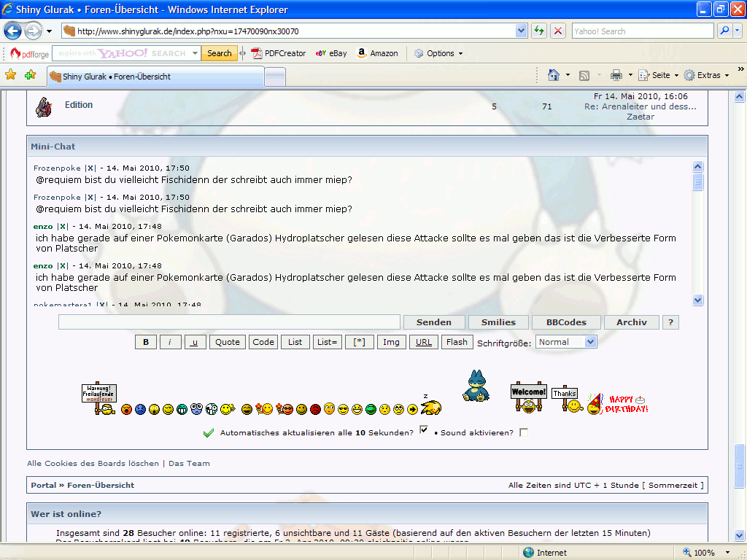Insert the Happy Birthday smiley
Image resolution: width=747 pixels, height=560 pixels.
[618, 403]
